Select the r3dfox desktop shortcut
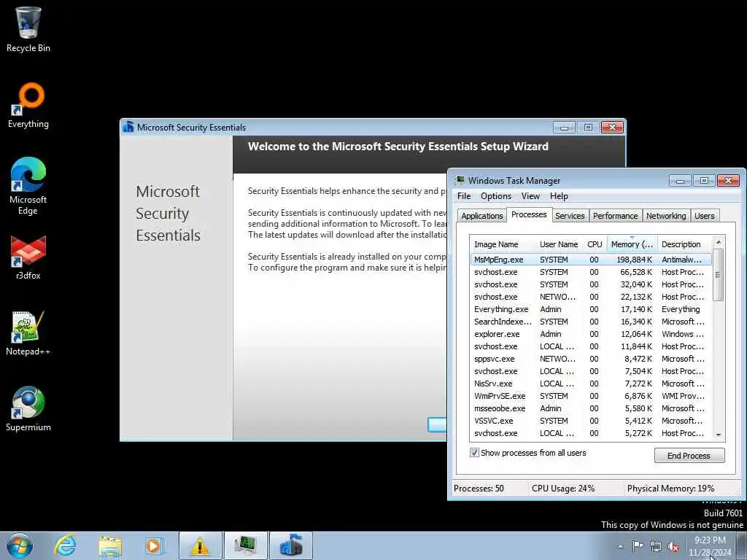 (28, 257)
